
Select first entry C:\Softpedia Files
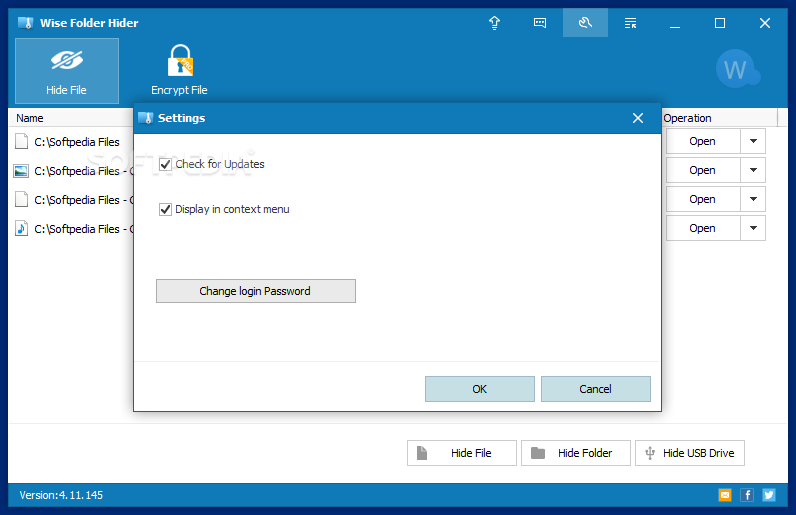[x=77, y=142]
